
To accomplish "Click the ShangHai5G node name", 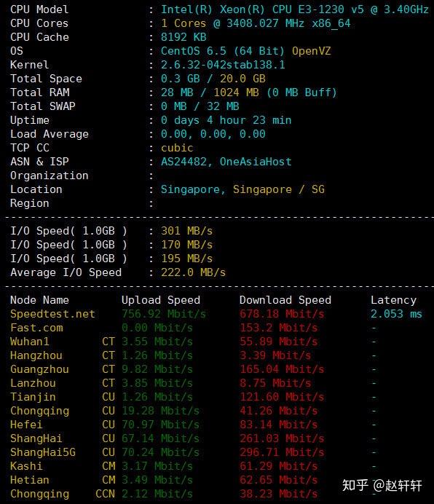I will tap(43, 452).
